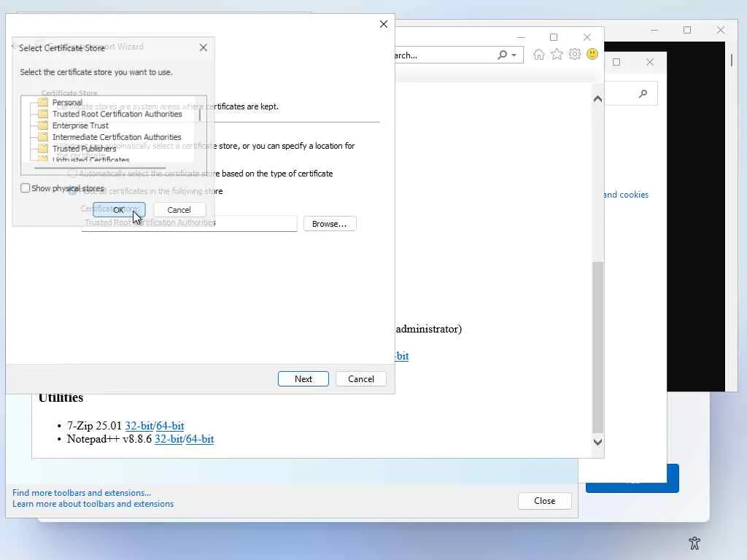Open the 7-Zip 25.01 64-bit link

click(170, 426)
